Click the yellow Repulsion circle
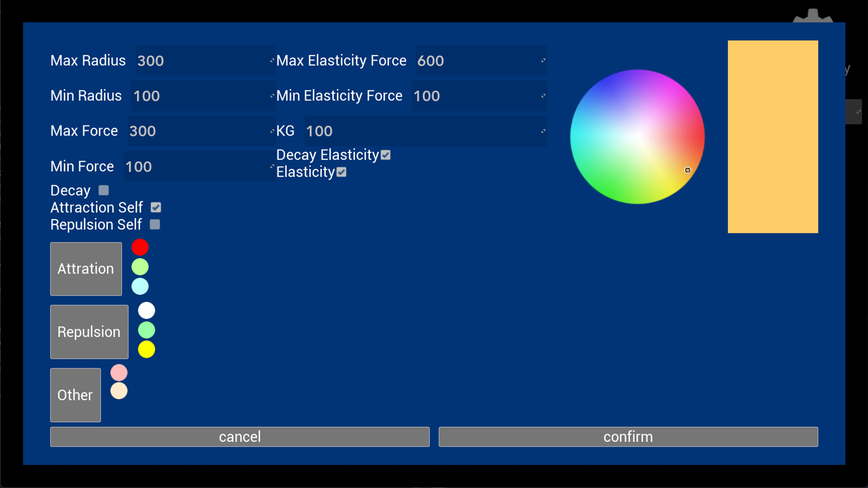868x488 pixels. (146, 349)
